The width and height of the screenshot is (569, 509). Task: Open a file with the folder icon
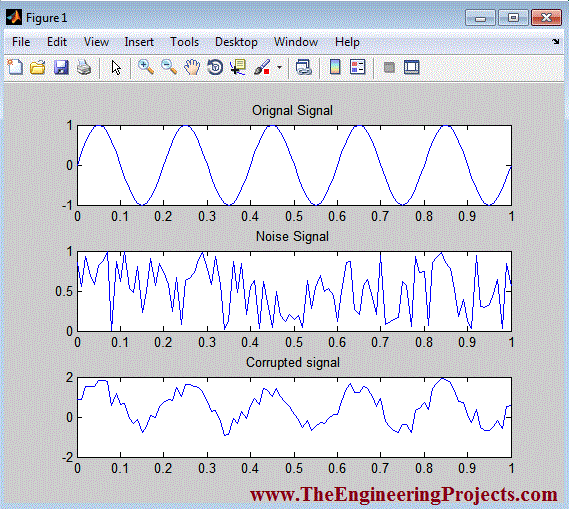(x=38, y=67)
